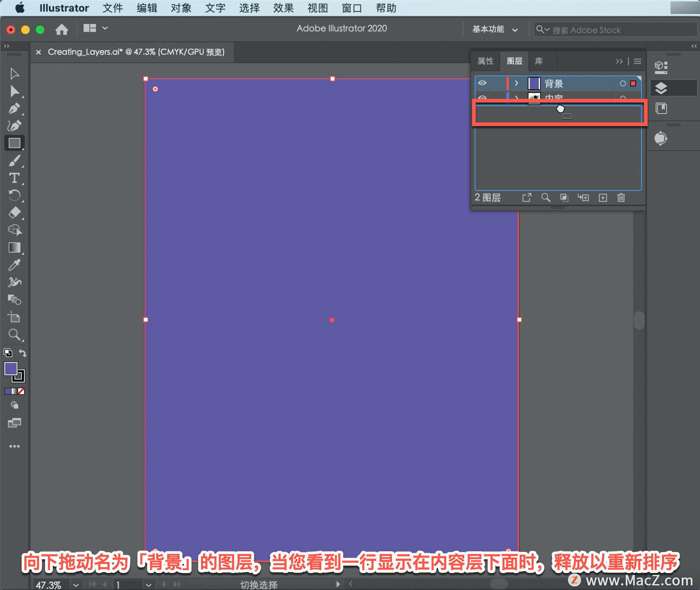
Task: Open artboard navigation dropdown
Action: pyautogui.click(x=148, y=585)
